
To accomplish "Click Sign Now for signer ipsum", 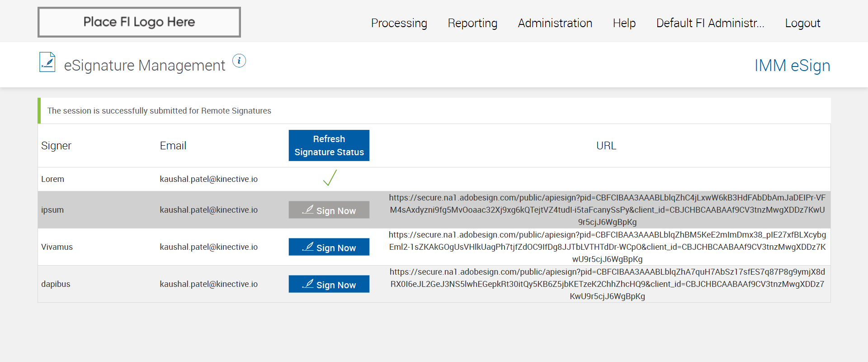I will click(329, 210).
